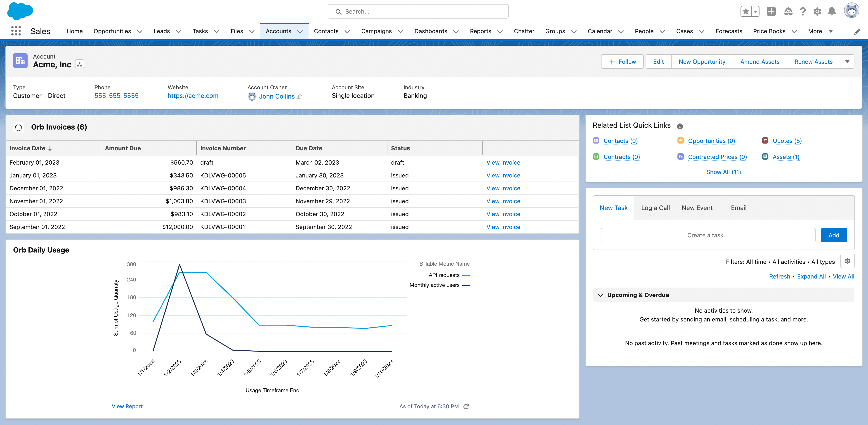868x425 pixels.
Task: Click the Search box
Action: coord(418,12)
